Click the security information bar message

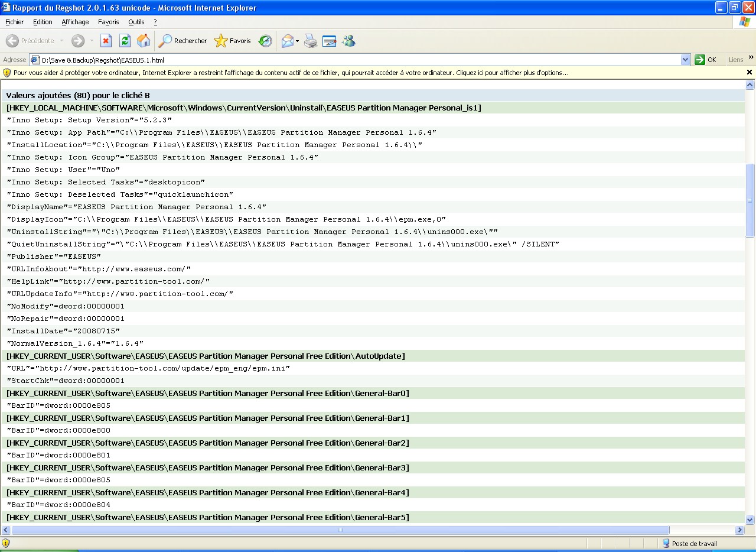tap(291, 73)
